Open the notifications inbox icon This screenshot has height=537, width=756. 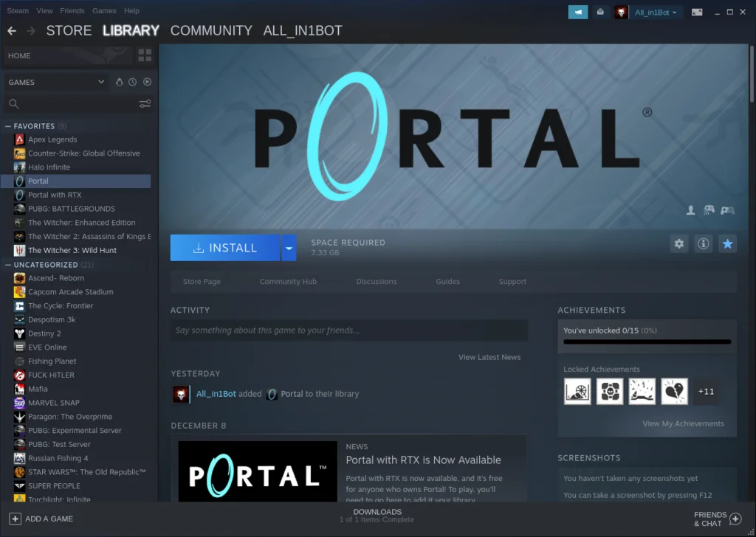(600, 12)
